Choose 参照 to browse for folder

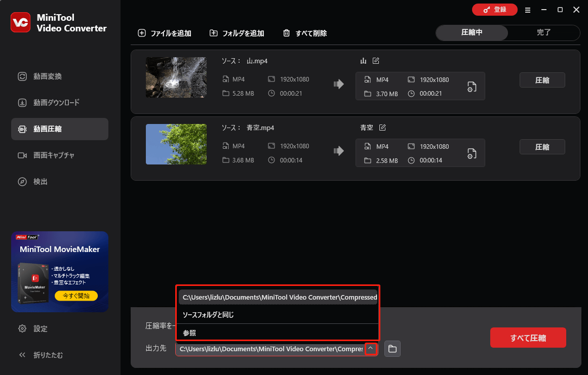[278, 332]
